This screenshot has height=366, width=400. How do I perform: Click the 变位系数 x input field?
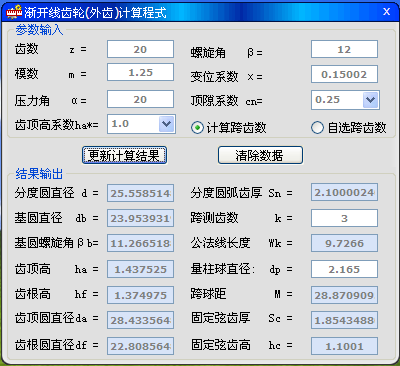[344, 74]
